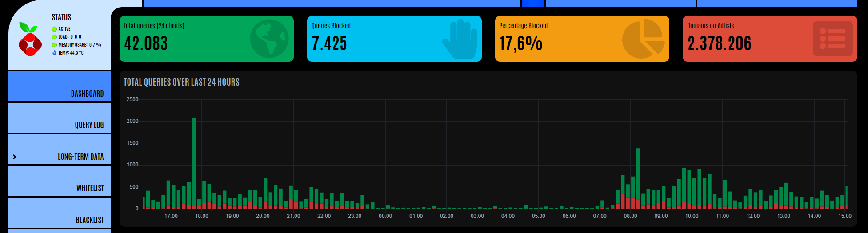Open the Long-Term Data menu item
This screenshot has width=868, height=233.
coord(60,150)
